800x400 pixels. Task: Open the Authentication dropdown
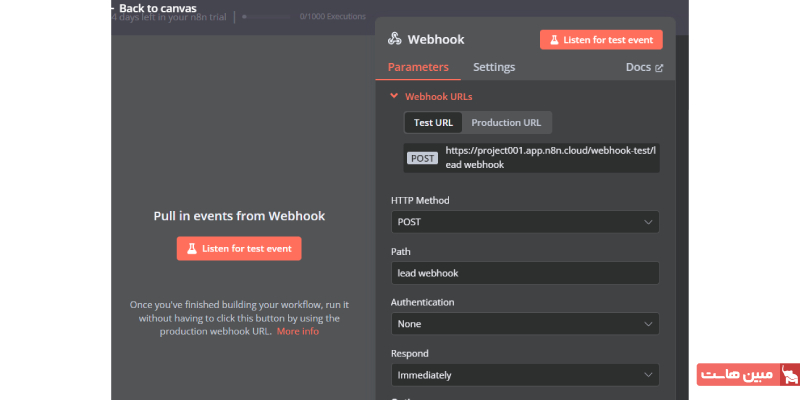click(524, 324)
